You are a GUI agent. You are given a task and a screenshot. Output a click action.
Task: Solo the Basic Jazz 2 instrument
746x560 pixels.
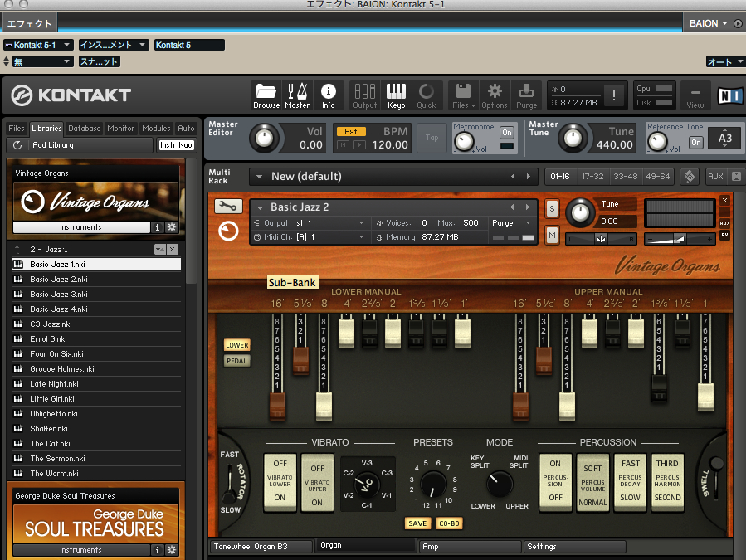point(552,208)
